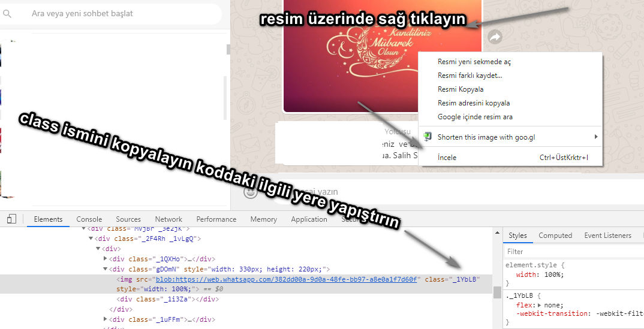This screenshot has width=644, height=329.
Task: Choose 'Resmi farklı kaydet...' menu entry
Action: pyautogui.click(x=470, y=76)
